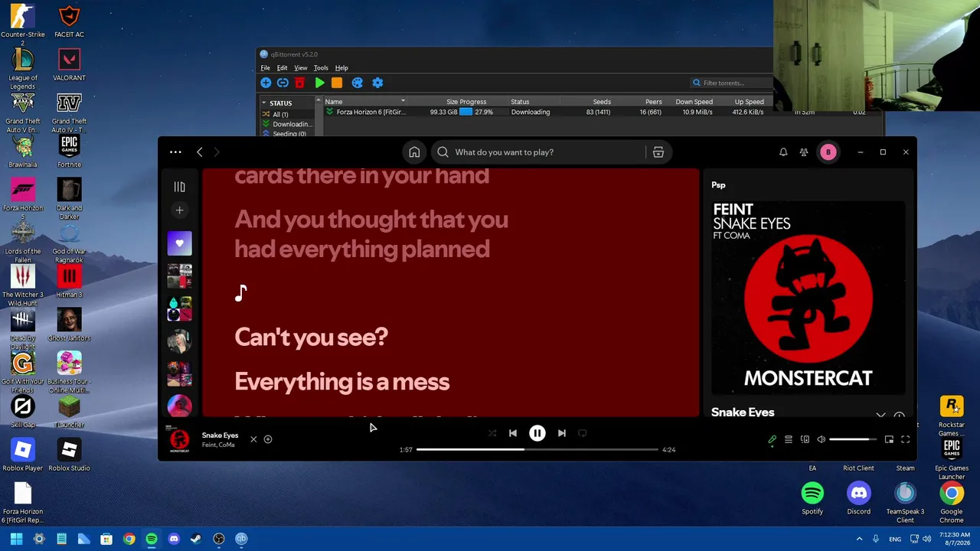Toggle shuffle in Spotify player
980x551 pixels.
(x=492, y=433)
